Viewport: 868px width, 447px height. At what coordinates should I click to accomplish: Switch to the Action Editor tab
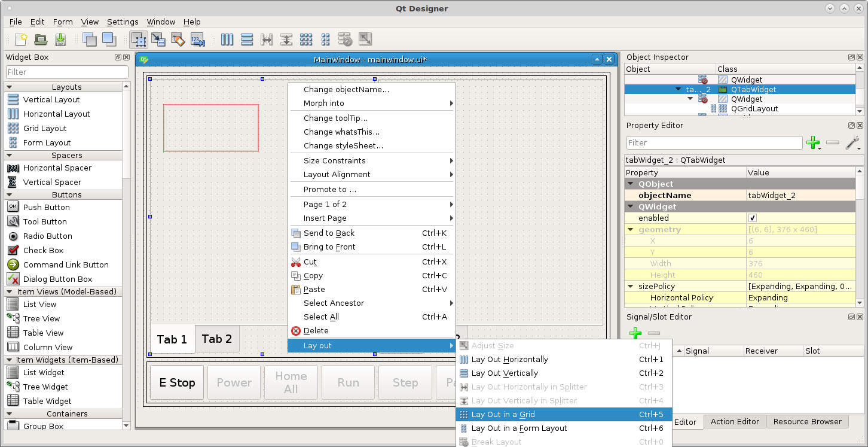click(x=735, y=421)
